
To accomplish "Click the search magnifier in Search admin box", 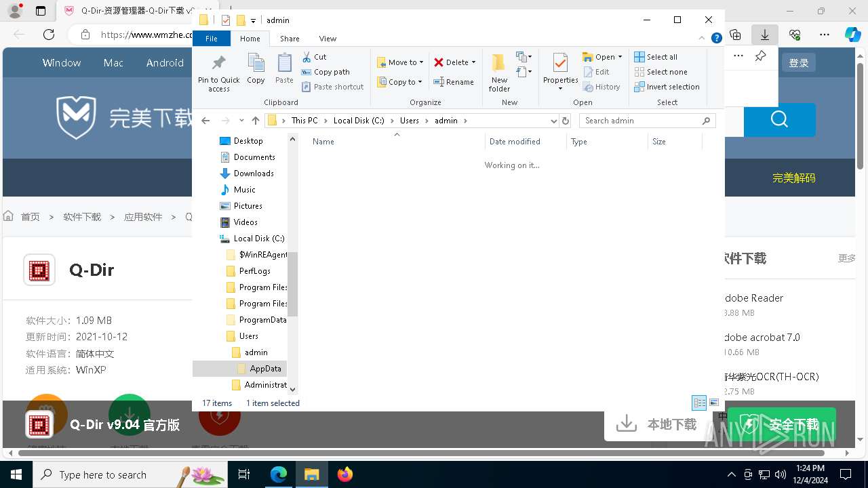I will [x=706, y=121].
